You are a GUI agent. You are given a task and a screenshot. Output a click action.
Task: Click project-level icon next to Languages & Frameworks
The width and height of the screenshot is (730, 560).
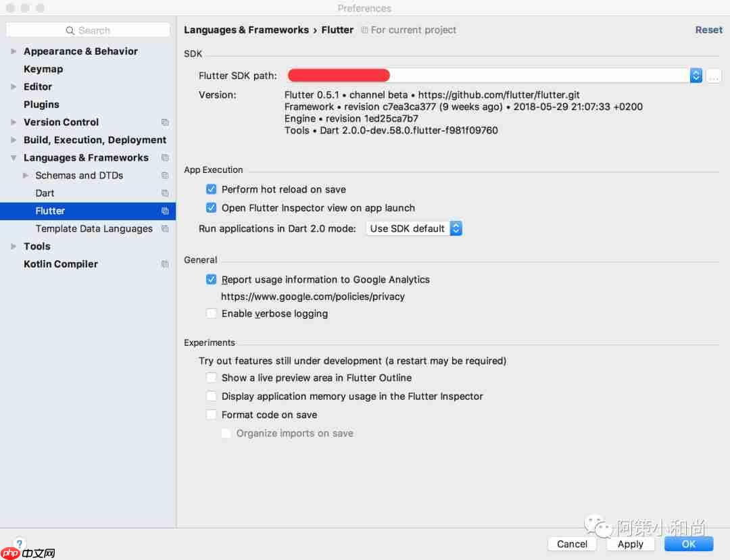point(165,157)
